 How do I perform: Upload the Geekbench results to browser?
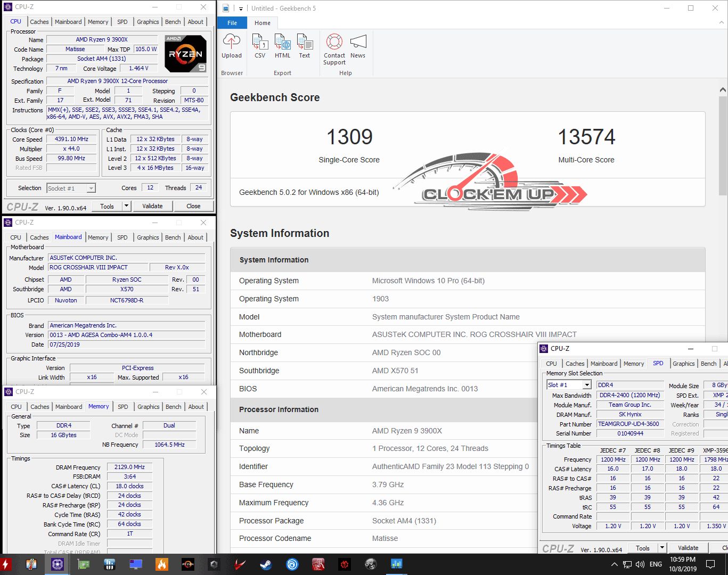click(x=232, y=46)
